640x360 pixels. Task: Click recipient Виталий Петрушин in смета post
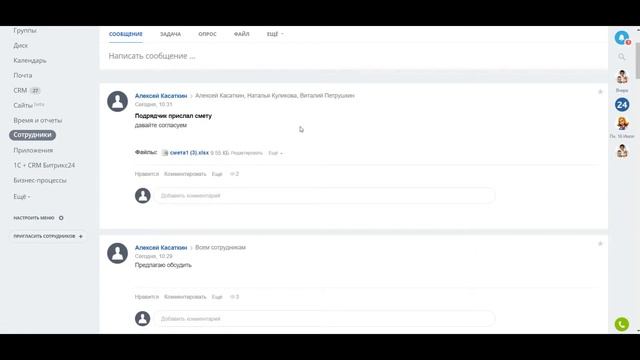327,96
